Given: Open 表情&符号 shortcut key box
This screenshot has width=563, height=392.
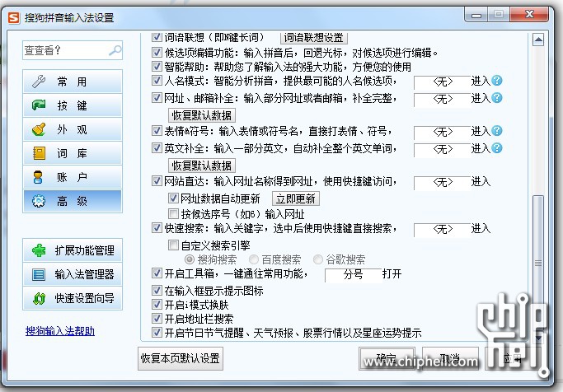Looking at the screenshot, I should 442,133.
